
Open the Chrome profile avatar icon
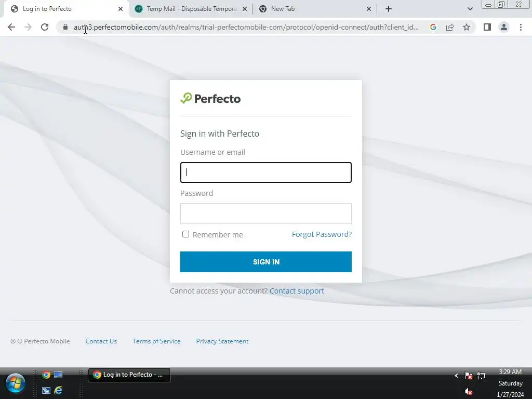coord(504,27)
